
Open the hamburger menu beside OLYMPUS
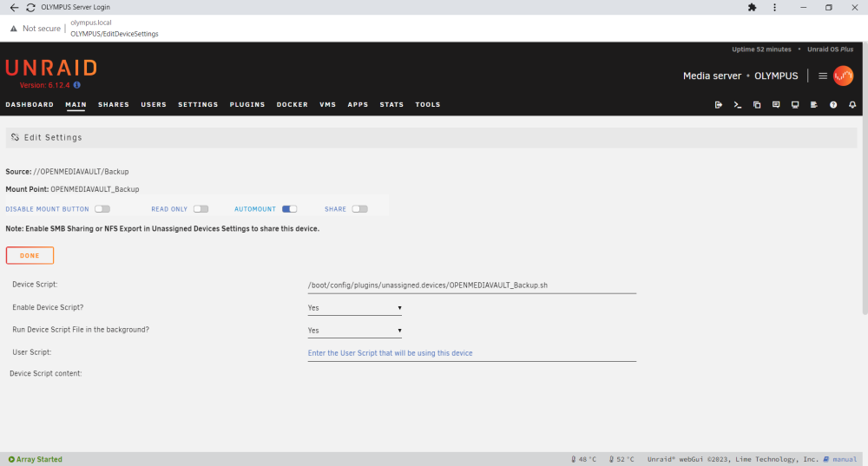[823, 75]
